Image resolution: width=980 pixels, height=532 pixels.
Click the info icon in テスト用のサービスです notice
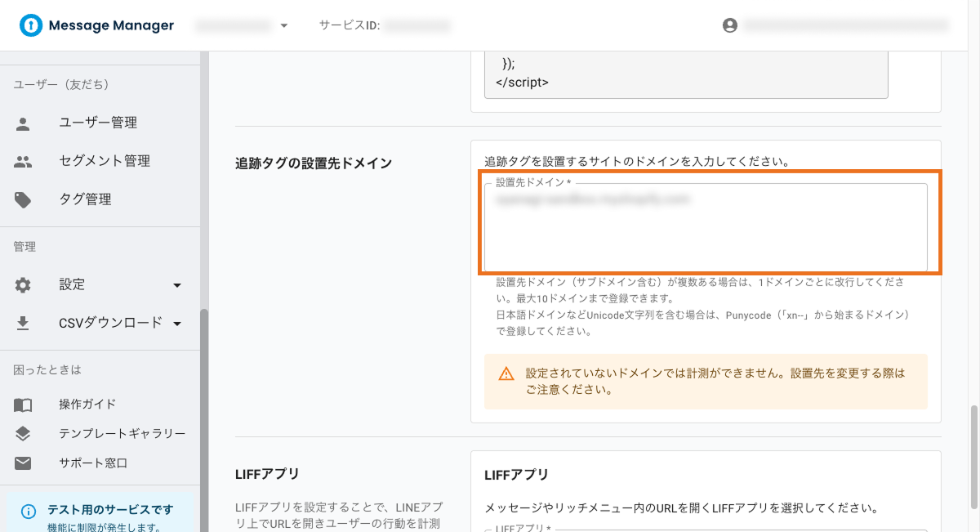pos(29,512)
